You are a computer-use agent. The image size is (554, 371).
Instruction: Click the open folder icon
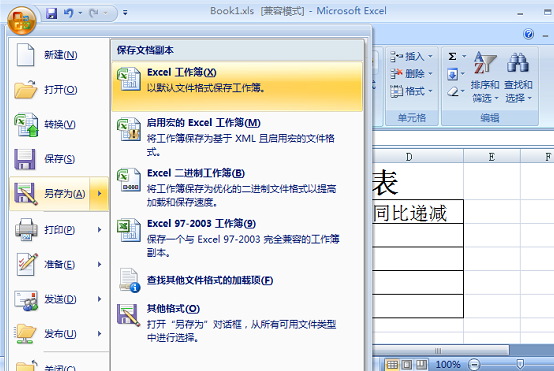25,89
